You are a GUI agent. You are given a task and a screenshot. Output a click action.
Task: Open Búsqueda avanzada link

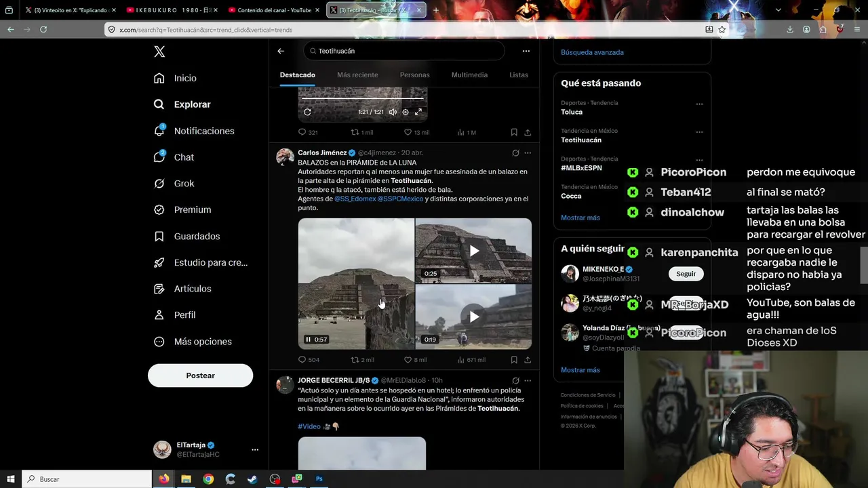592,52
